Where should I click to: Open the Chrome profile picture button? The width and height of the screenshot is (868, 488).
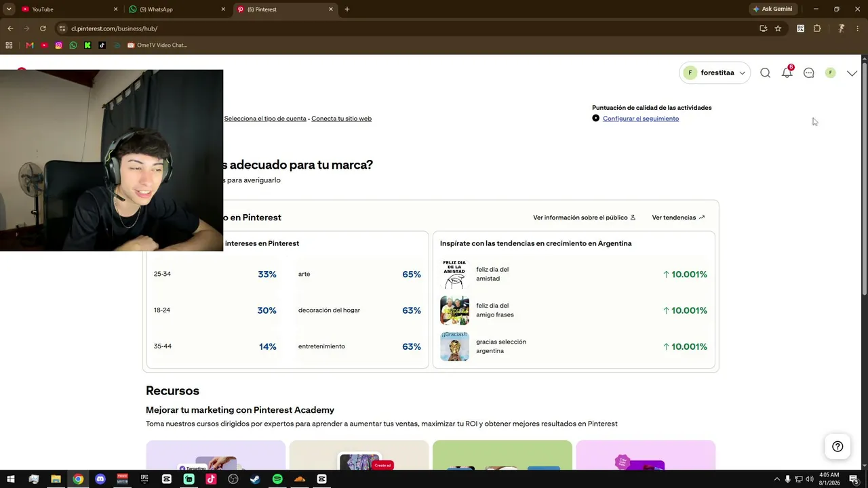[x=841, y=28]
